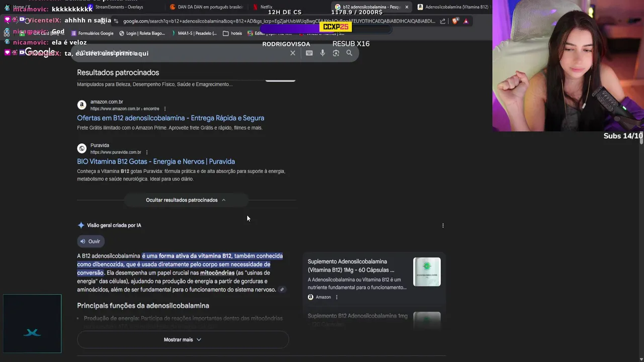
Task: Open the AI overview options menu
Action: pyautogui.click(x=443, y=226)
